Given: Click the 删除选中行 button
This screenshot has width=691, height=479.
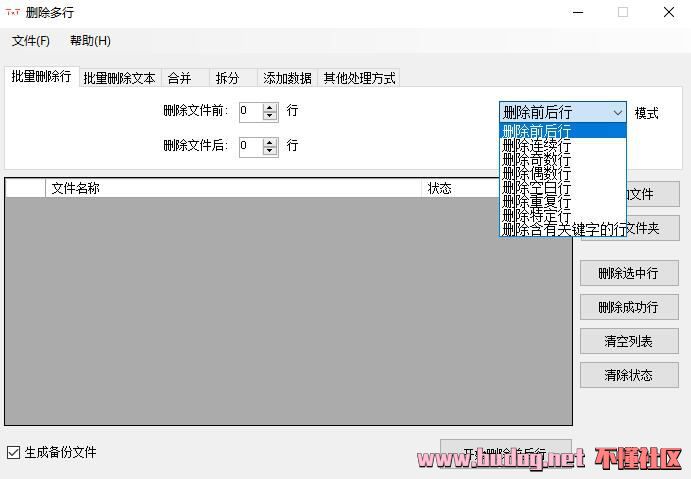Looking at the screenshot, I should 629,273.
